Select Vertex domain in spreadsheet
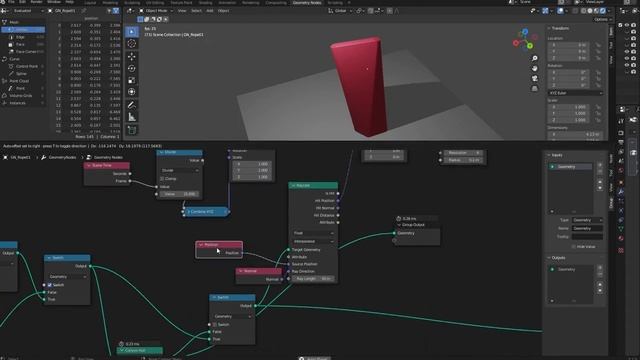This screenshot has height=360, width=640. coord(23,29)
